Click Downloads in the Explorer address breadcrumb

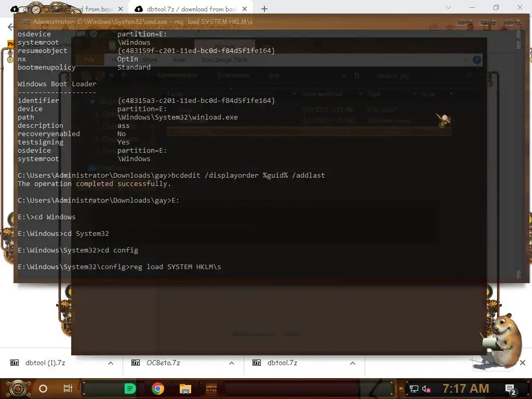click(233, 75)
